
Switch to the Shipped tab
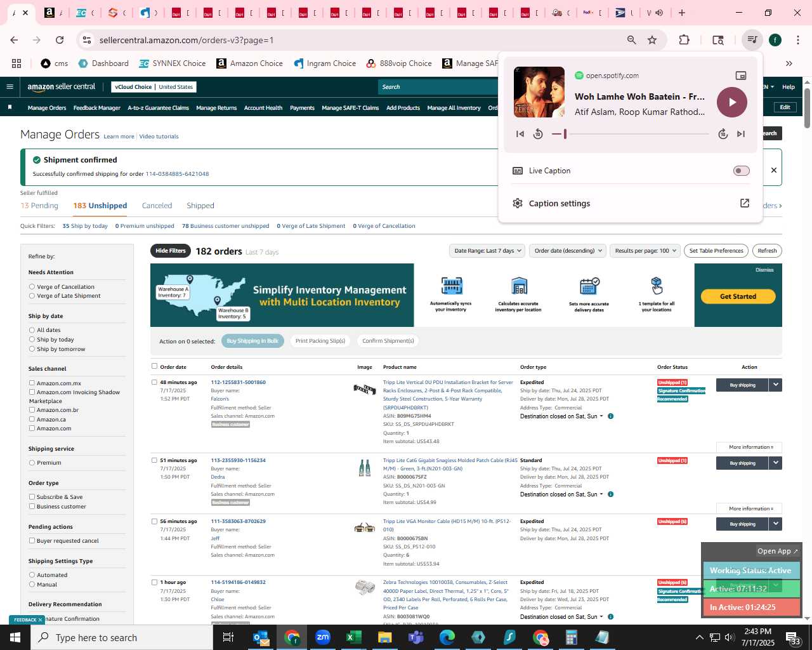(200, 206)
